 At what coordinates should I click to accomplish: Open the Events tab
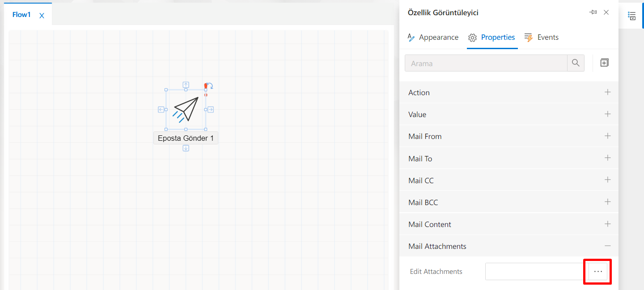point(542,38)
